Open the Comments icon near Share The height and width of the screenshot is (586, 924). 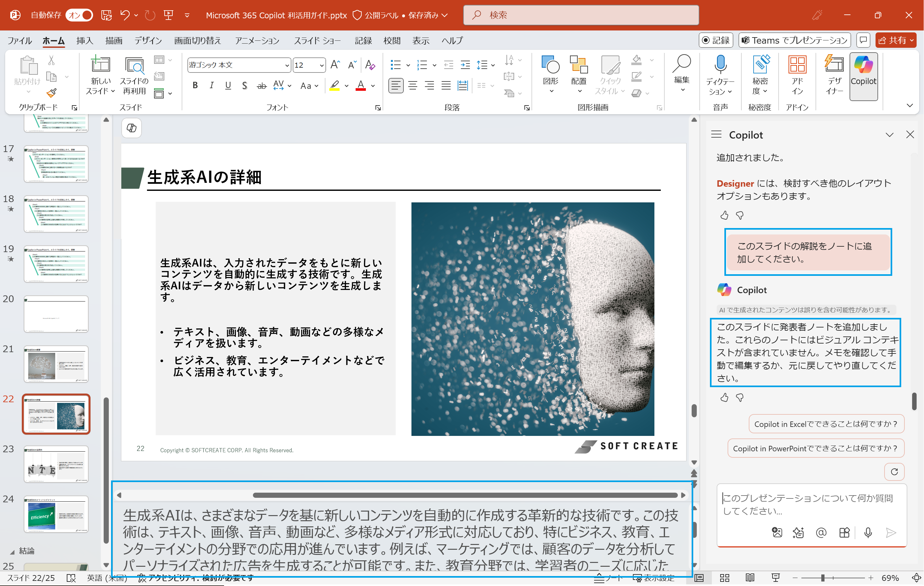863,40
